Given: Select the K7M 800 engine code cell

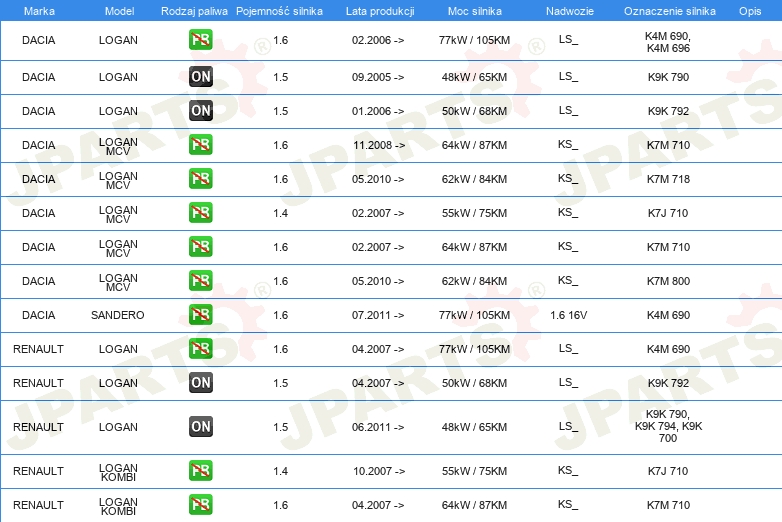Looking at the screenshot, I should click(x=668, y=281).
